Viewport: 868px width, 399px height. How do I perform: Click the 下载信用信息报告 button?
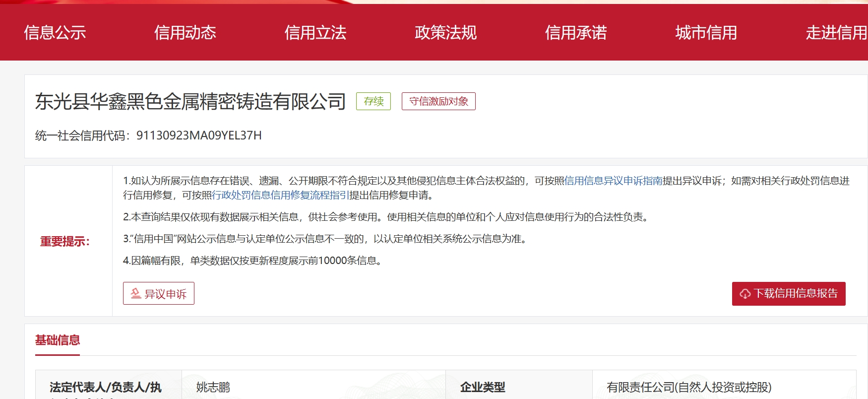pos(789,294)
